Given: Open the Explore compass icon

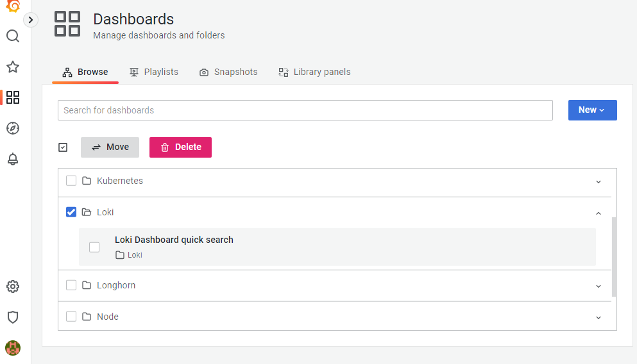Looking at the screenshot, I should [x=13, y=128].
